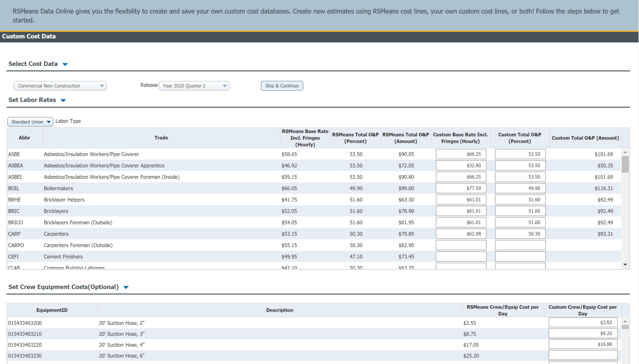Viewport: 639px width, 364px height.
Task: Edit Boilermakers custom O&P percent field
Action: [x=520, y=188]
